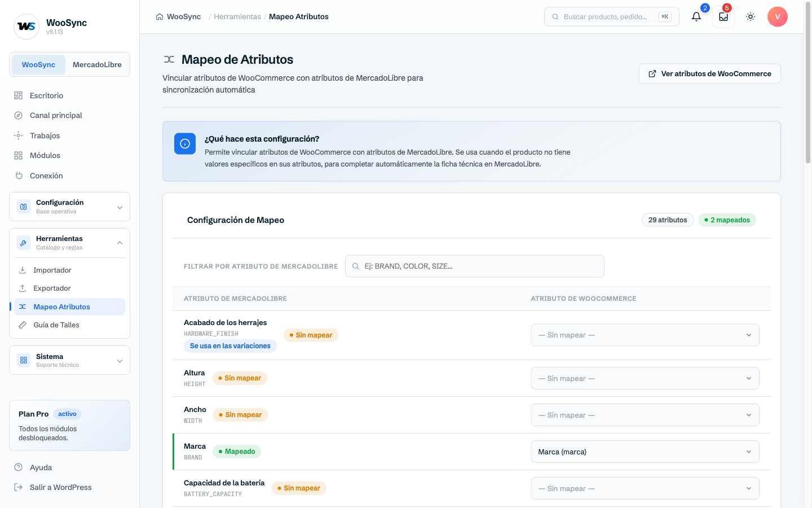Toggle the light/dark theme sun icon

[751, 17]
